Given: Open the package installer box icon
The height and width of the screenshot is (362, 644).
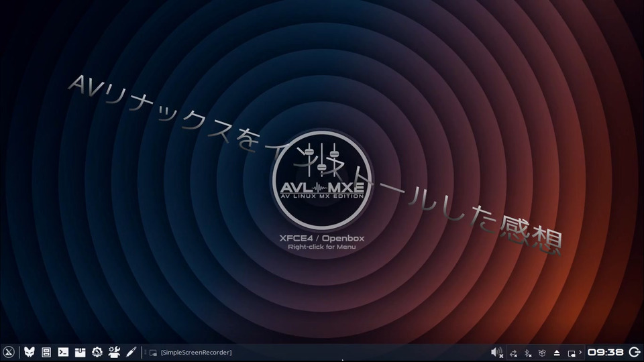Looking at the screenshot, I should click(x=80, y=352).
